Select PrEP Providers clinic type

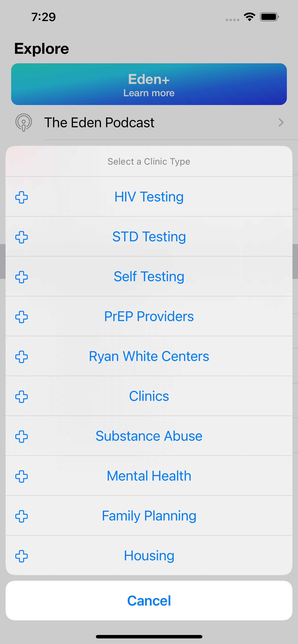(x=149, y=316)
